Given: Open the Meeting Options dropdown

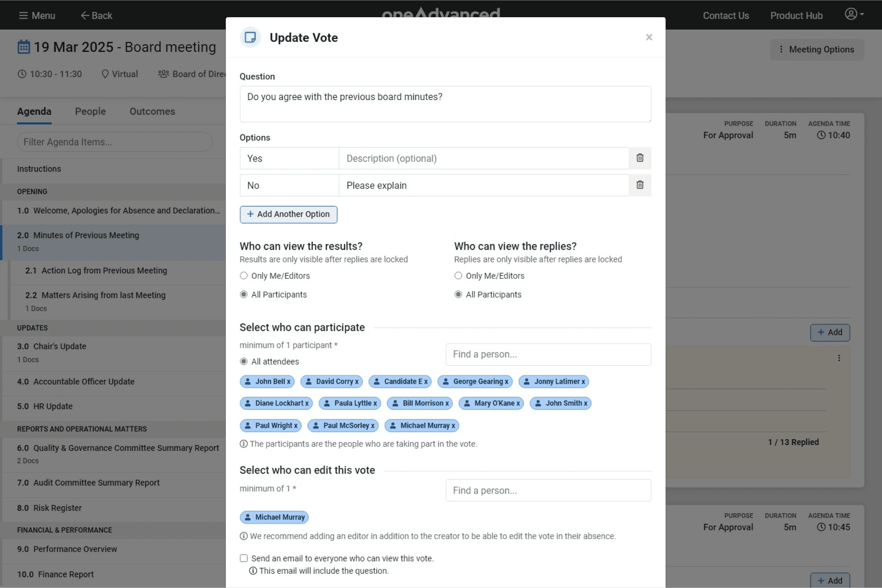Looking at the screenshot, I should click(x=817, y=50).
